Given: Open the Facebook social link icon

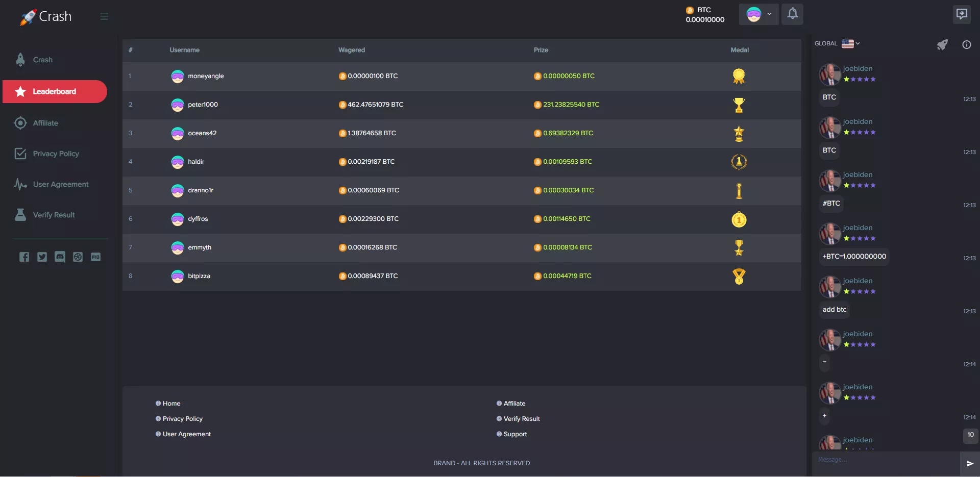Looking at the screenshot, I should click(24, 257).
